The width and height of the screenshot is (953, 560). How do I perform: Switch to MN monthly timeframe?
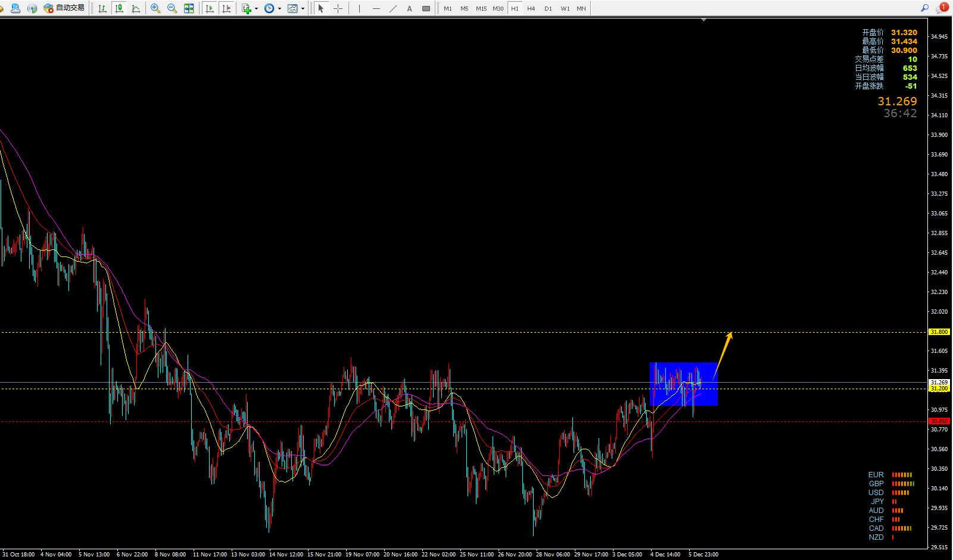tap(581, 8)
